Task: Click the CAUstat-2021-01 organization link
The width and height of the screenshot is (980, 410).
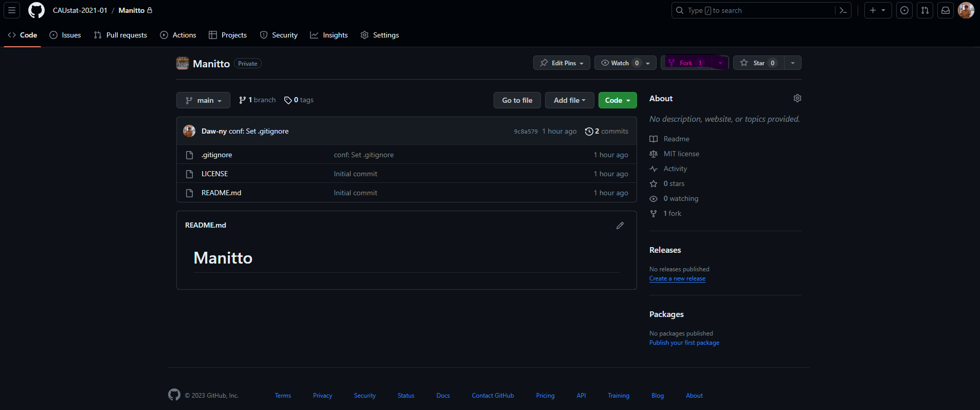Action: tap(80, 10)
